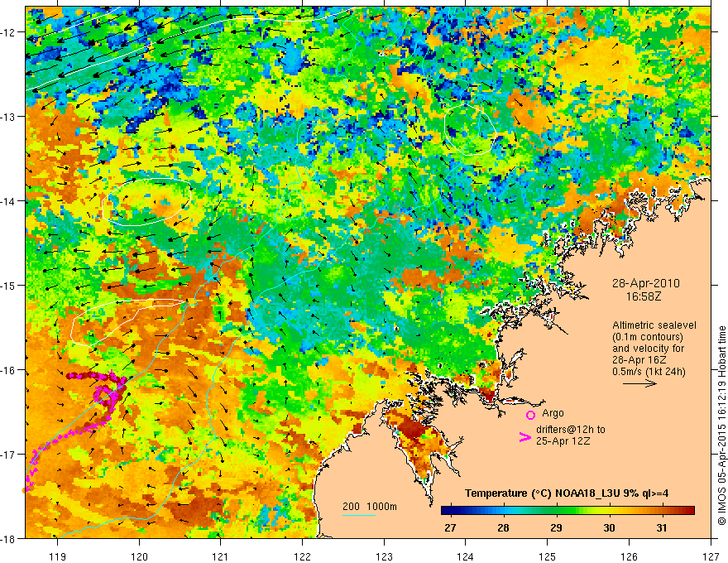This screenshot has width=728, height=563.
Task: Click the time text 16:58Z
Action: tap(644, 296)
